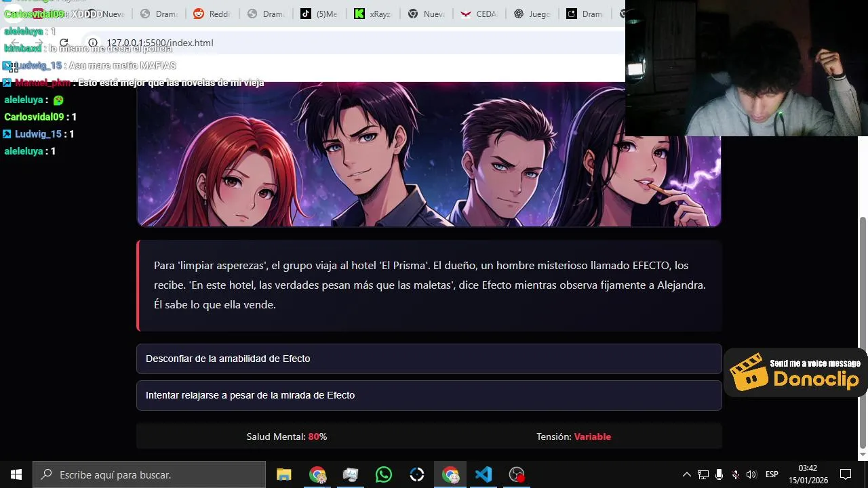The image size is (868, 488).
Task: Click the microphone tray icon
Action: tap(719, 474)
